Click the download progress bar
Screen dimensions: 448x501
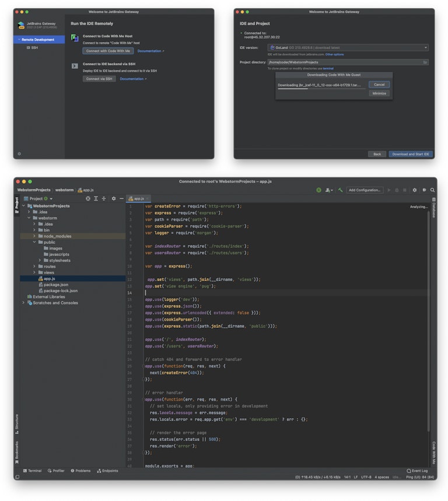pyautogui.click(x=321, y=89)
